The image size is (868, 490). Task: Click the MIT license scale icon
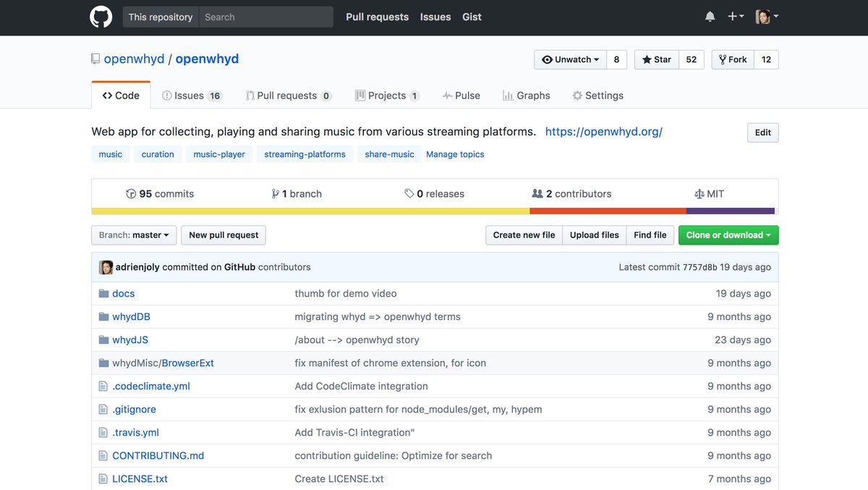[699, 193]
